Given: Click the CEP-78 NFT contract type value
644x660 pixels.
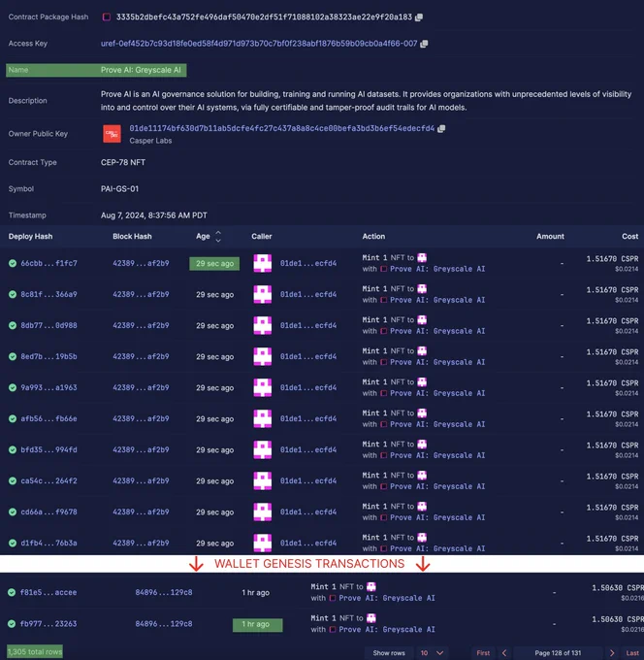Looking at the screenshot, I should [123, 162].
